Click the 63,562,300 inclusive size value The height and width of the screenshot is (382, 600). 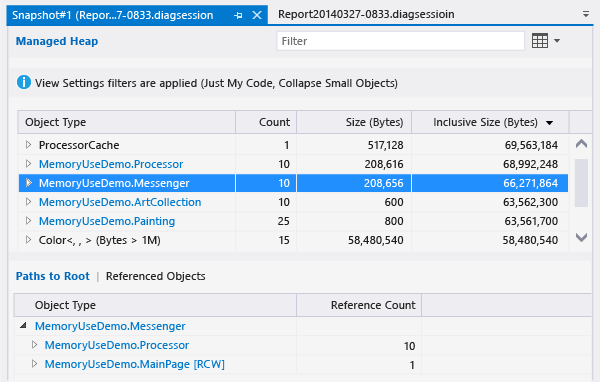click(530, 202)
